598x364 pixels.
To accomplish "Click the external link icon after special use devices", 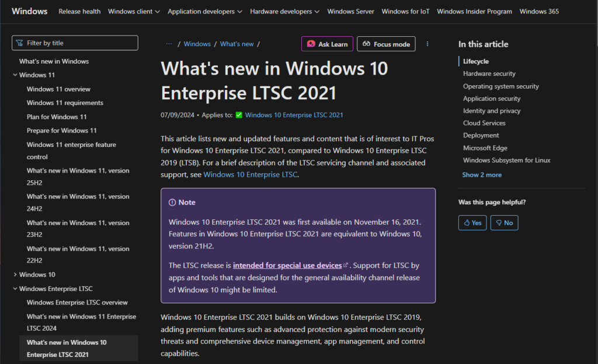I will (345, 264).
